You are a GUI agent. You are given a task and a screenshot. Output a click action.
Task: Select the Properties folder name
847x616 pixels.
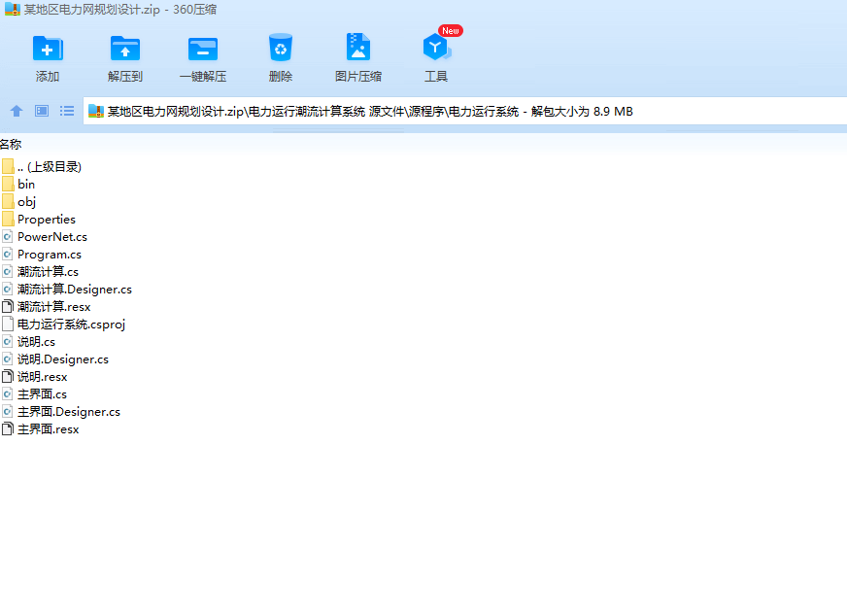pyautogui.click(x=47, y=220)
